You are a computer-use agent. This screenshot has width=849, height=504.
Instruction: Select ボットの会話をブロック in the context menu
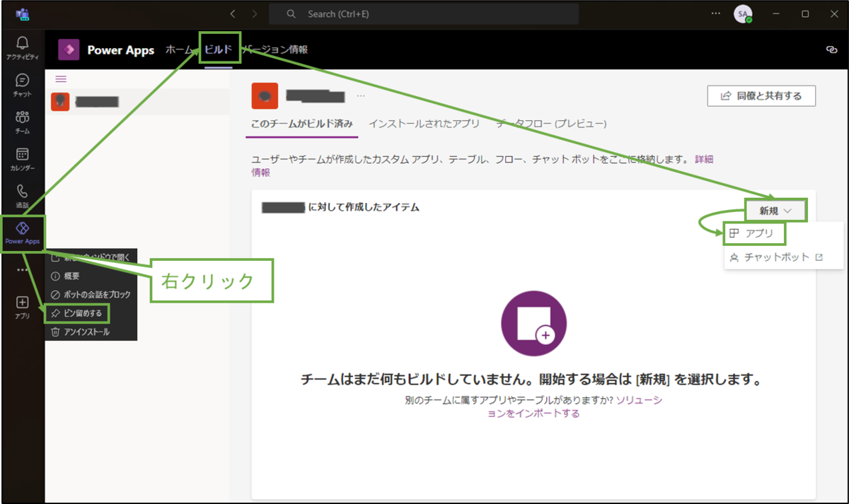(91, 294)
